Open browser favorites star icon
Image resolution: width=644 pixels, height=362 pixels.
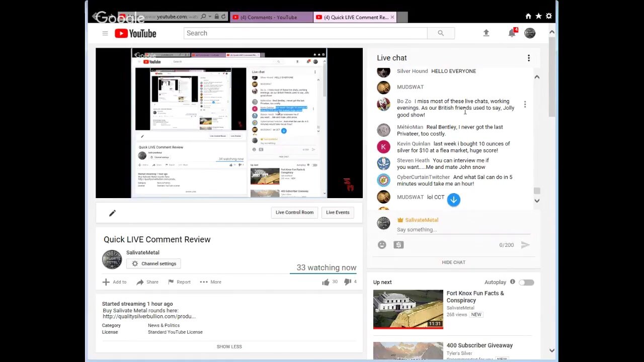(x=538, y=16)
